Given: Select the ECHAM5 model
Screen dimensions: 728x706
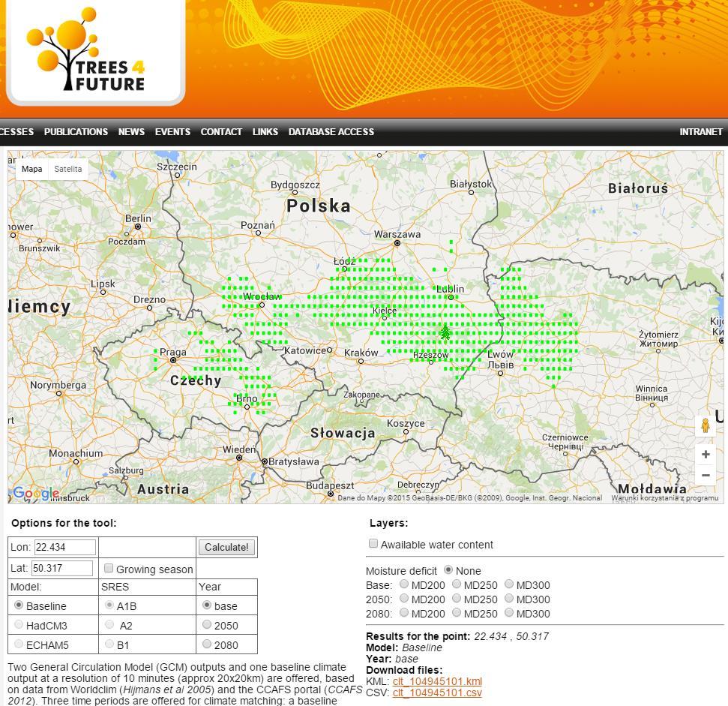Looking at the screenshot, I should [19, 644].
